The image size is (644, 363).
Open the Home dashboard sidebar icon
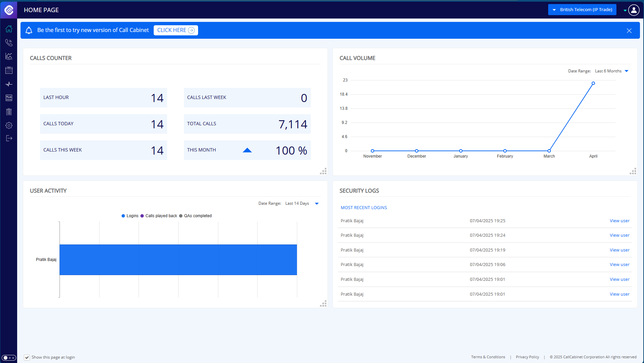point(9,29)
